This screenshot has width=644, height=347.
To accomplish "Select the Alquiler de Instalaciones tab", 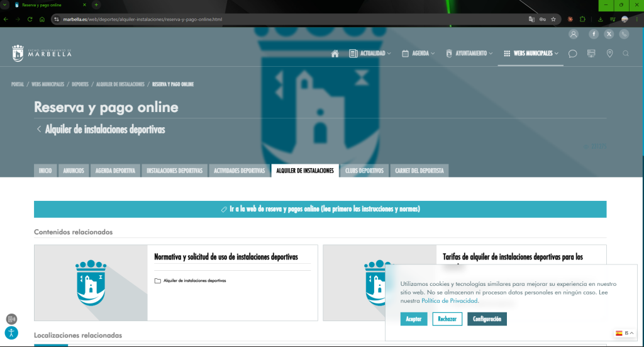I will [x=305, y=171].
